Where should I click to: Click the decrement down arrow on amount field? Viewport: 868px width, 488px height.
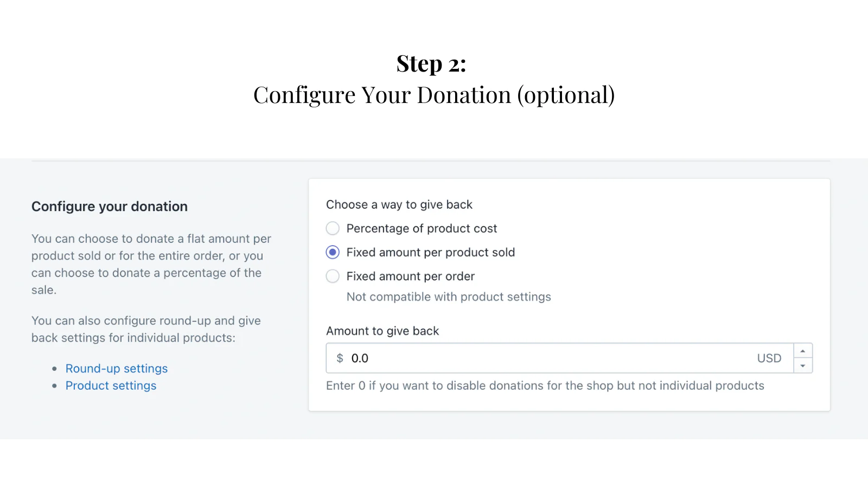[x=803, y=365]
